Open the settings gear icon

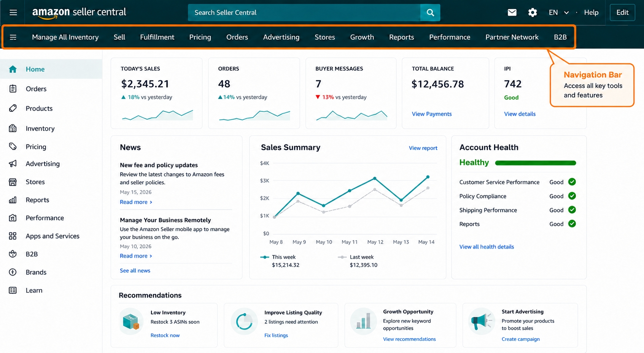point(533,13)
